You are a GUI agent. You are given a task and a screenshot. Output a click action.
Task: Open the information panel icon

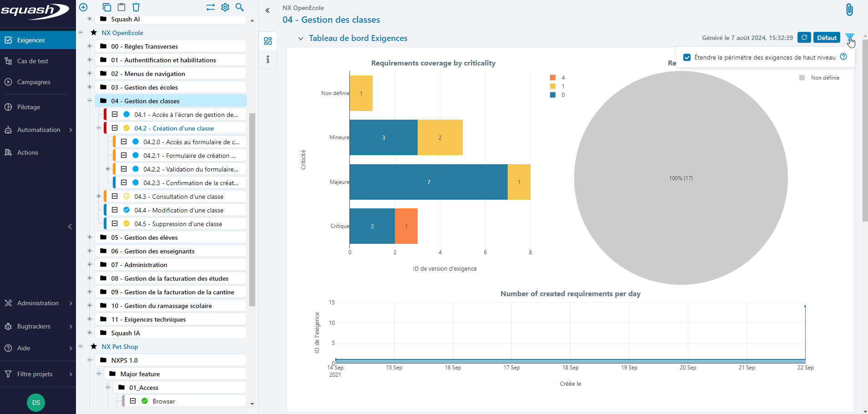[x=268, y=59]
